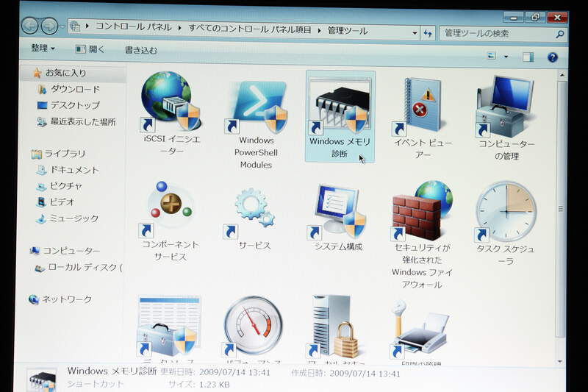The height and width of the screenshot is (392, 588).
Task: Click the 書き込む toolbar button
Action: pos(141,50)
